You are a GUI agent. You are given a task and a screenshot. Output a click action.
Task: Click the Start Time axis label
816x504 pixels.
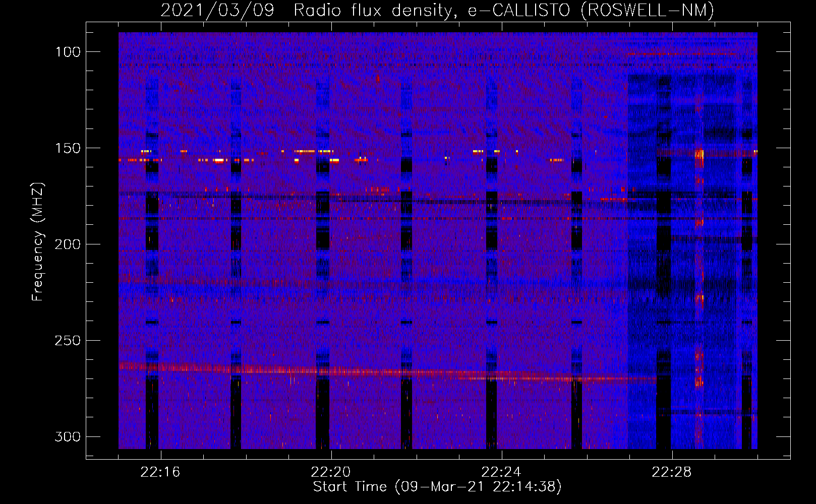[x=437, y=487]
